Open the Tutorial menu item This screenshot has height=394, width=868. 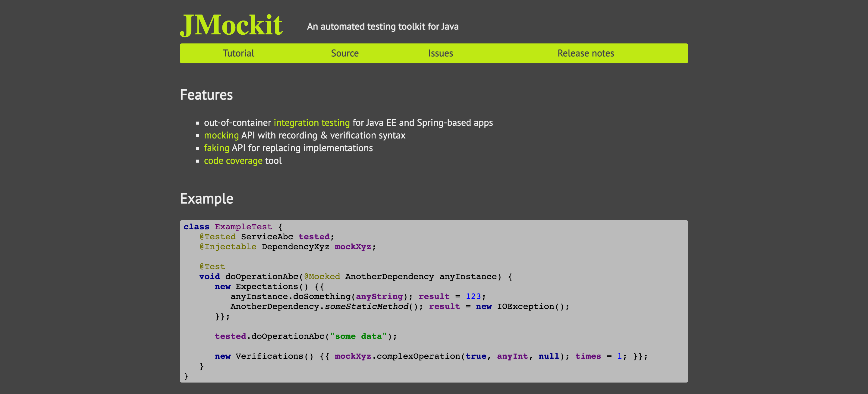pos(238,53)
